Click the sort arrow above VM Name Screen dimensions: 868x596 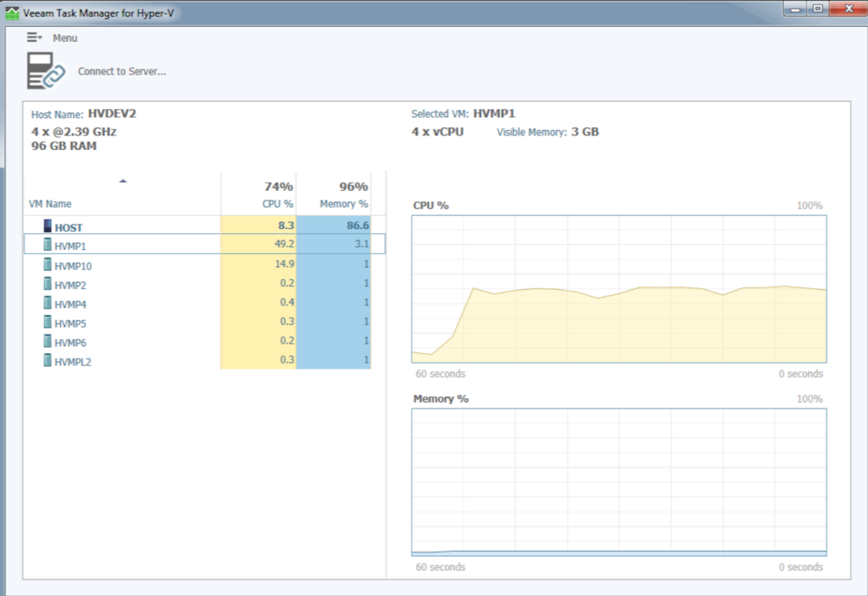pyautogui.click(x=122, y=180)
